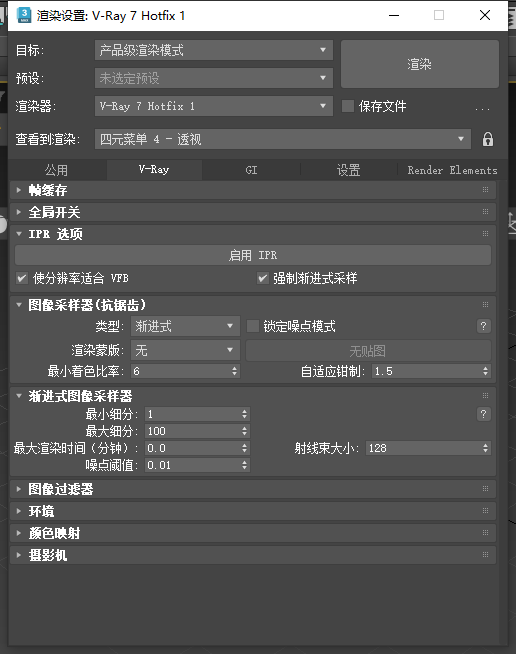Click the lock view icon
This screenshot has height=654, width=516.
pos(488,139)
